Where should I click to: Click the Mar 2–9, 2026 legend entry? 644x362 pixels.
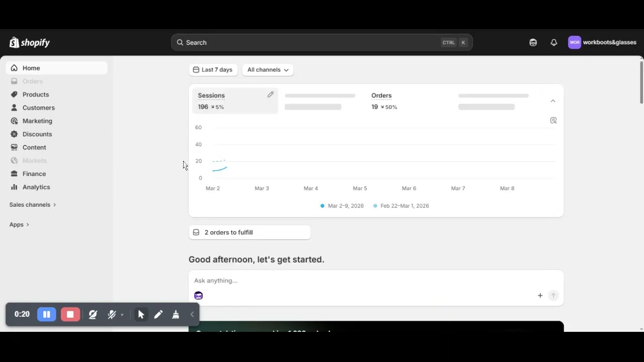342,206
